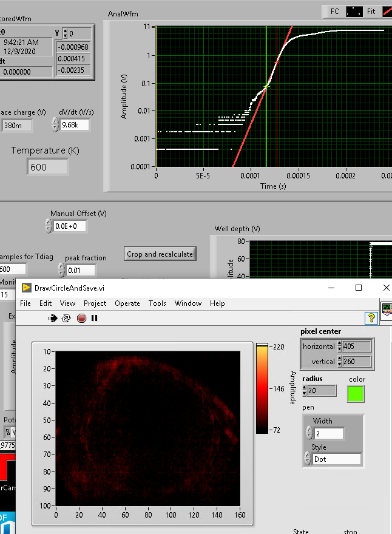This screenshot has height=534, width=392.
Task: Open the Project menu
Action: point(95,303)
